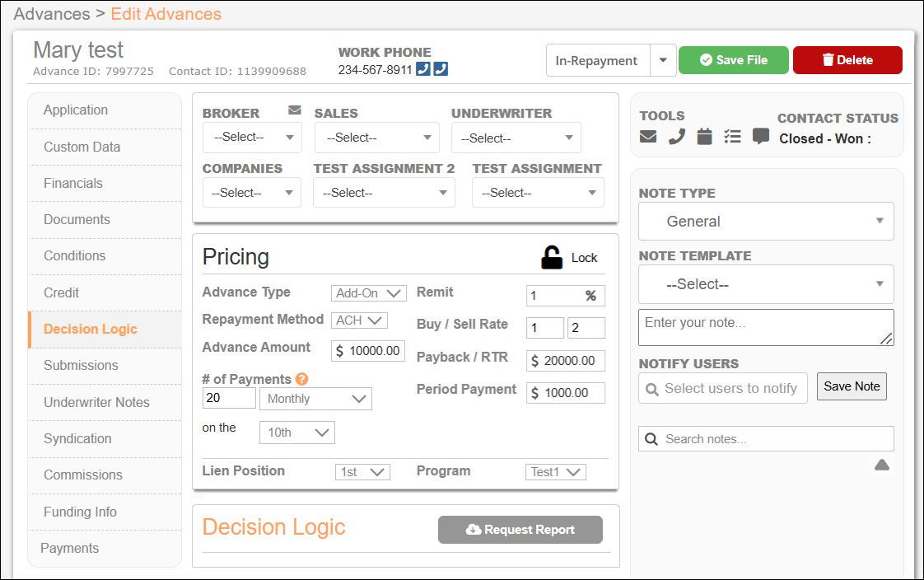
Task: Open the Test Assignment 2 dropdown
Action: click(x=384, y=193)
